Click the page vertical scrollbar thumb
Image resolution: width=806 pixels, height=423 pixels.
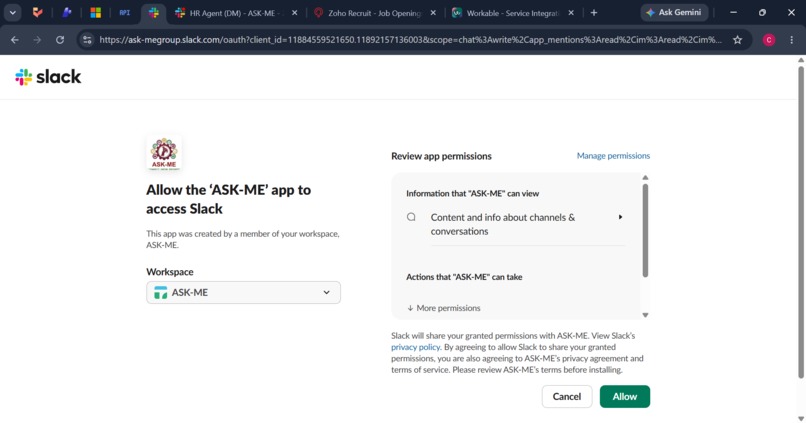tap(801, 222)
